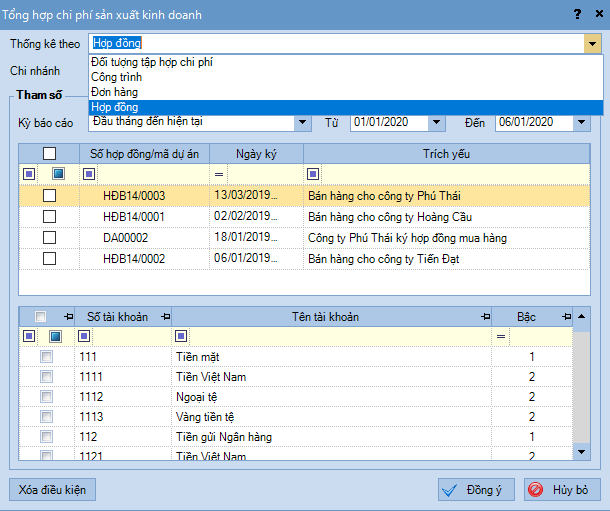Expand the Kỳ báo cáo dropdown

(302, 123)
